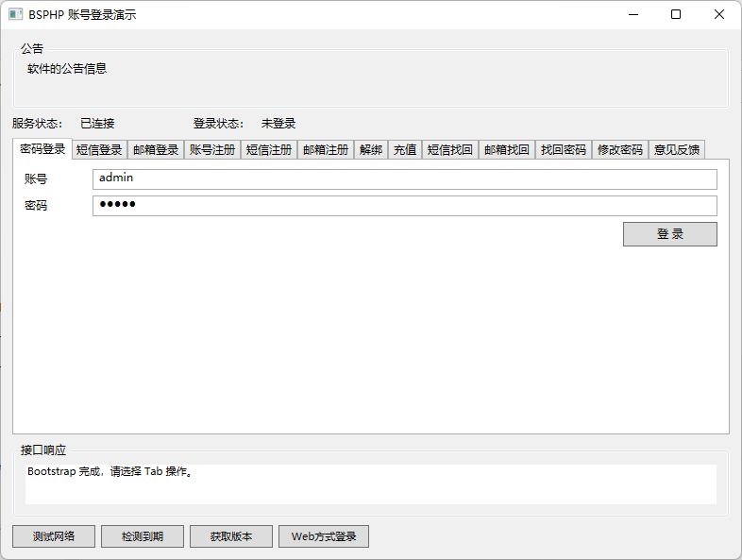Screen dimensions: 742x560
Task: Click the 测试网络 button
Action: pyautogui.click(x=54, y=536)
